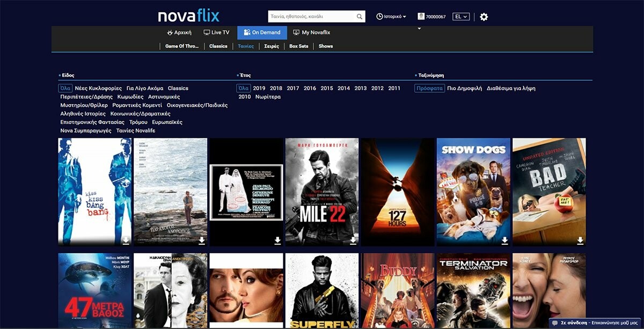Filter by Μυστηρίου/Θρίλερ
The image size is (644, 329).
coord(84,105)
